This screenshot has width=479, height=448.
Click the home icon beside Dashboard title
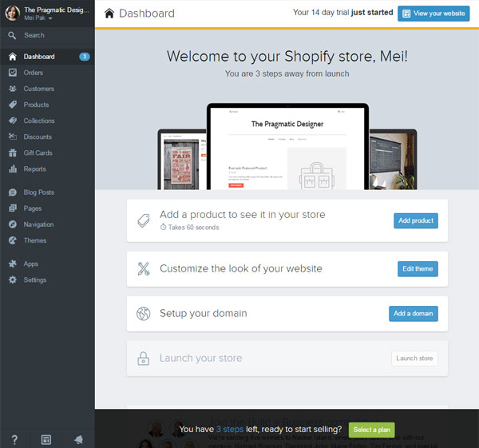tap(109, 14)
